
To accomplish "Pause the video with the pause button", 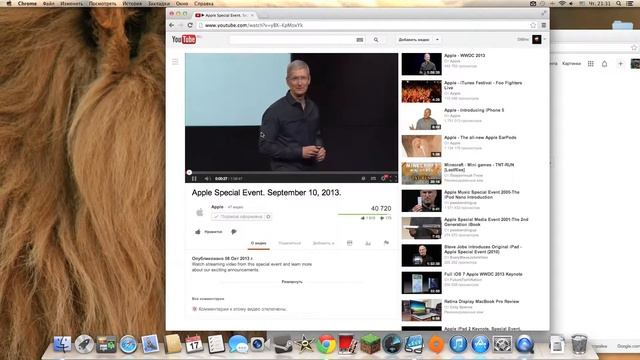I will coord(194,178).
